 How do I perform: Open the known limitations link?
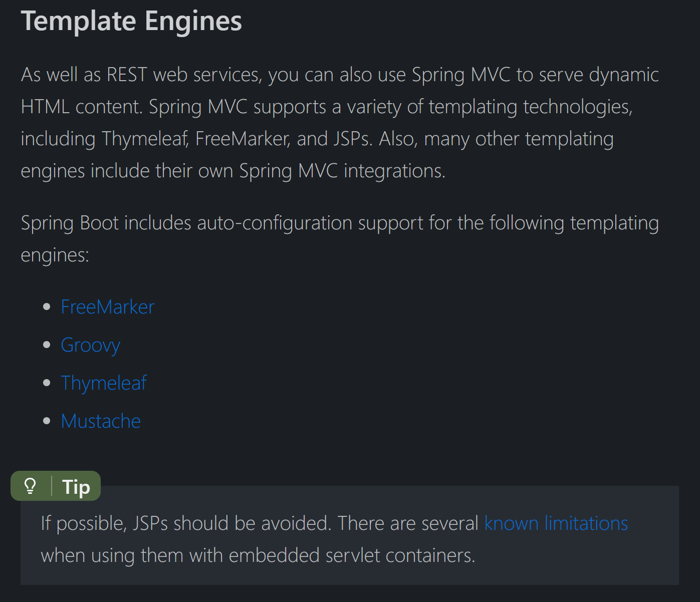click(x=556, y=523)
